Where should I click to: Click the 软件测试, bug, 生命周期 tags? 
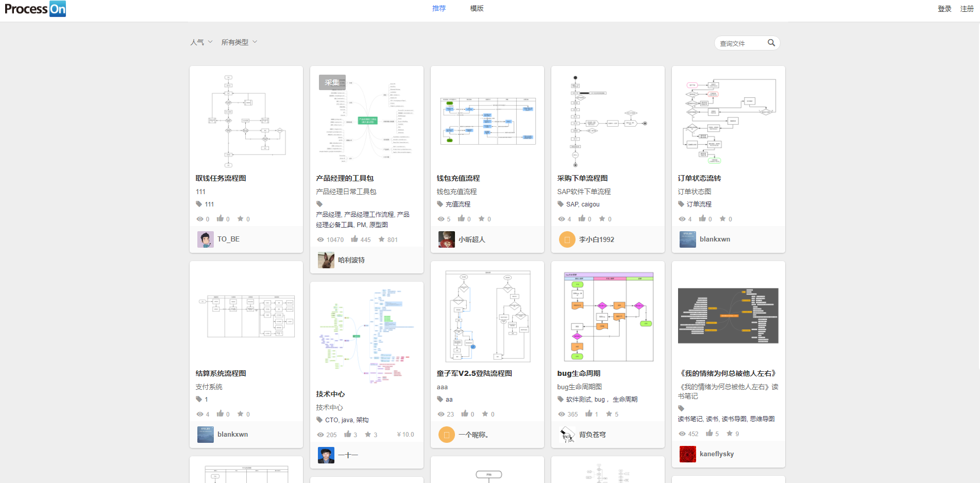pyautogui.click(x=602, y=400)
